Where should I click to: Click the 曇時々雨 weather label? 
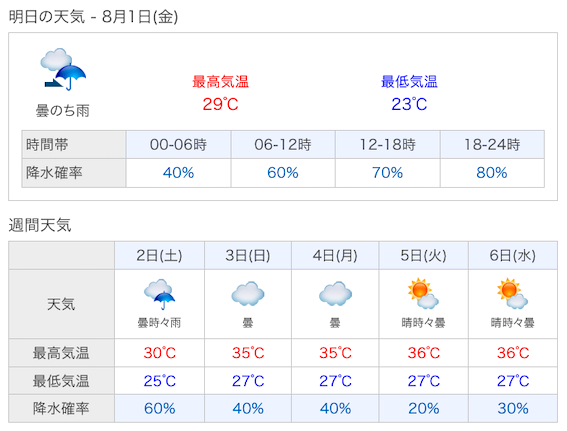coord(159,323)
